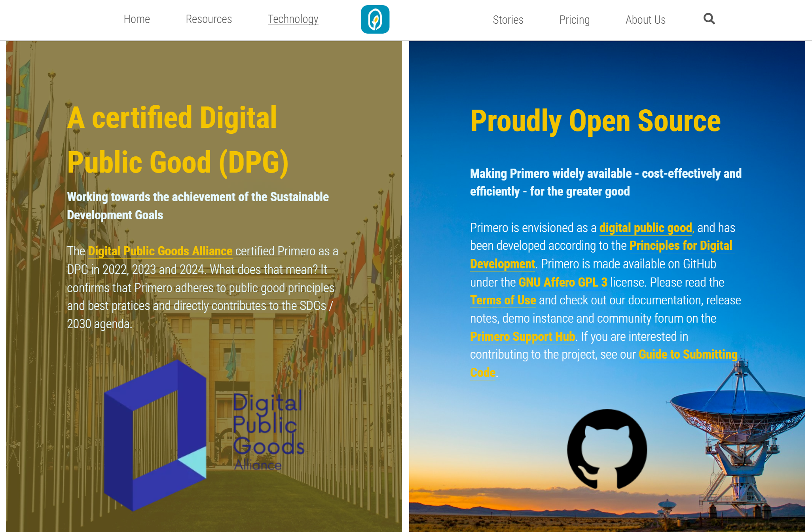Visit the Primero Support Hub link

click(522, 336)
